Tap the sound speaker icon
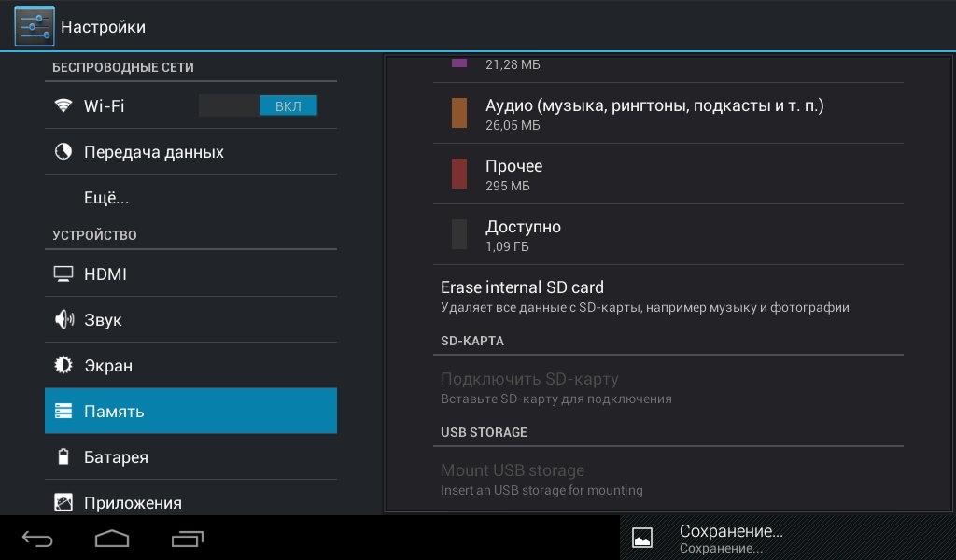 tap(63, 320)
